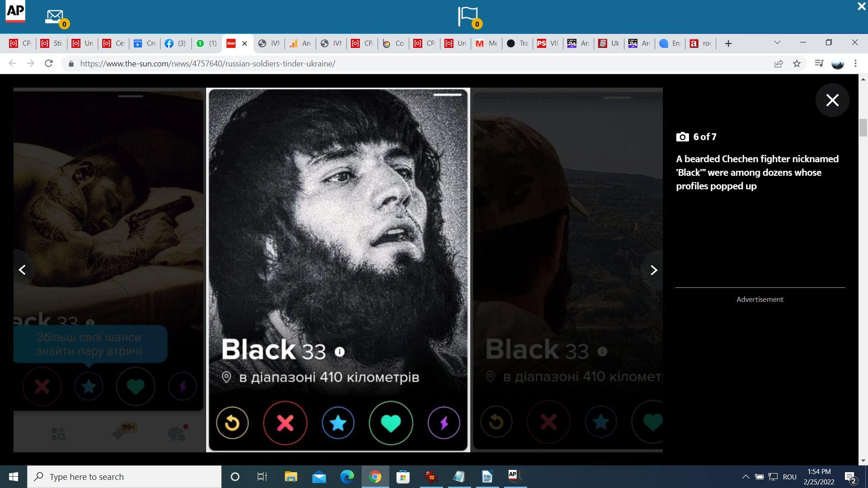The image size is (868, 488).
Task: Open a new browser tab
Action: tap(728, 43)
